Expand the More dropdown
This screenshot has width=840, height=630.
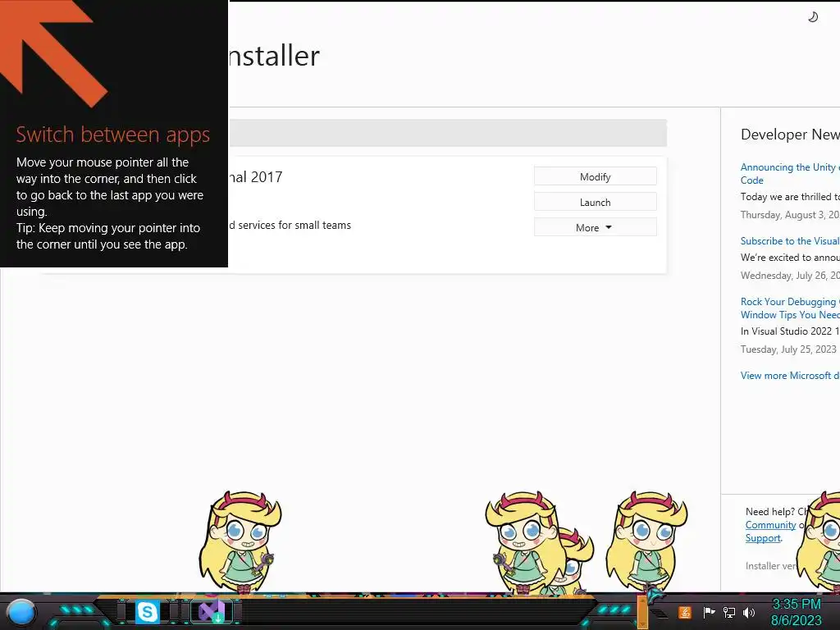click(x=596, y=228)
